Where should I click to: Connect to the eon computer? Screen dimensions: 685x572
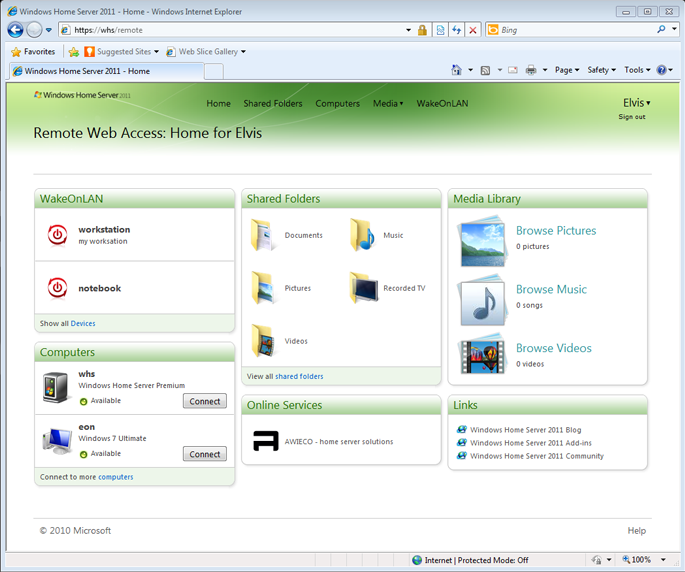coord(204,454)
